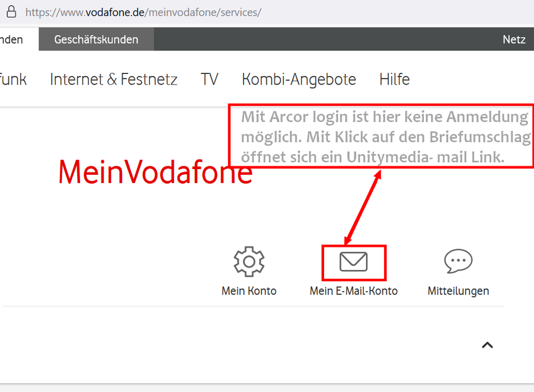Click the Mein Konto text label
This screenshot has width=534, height=392.
coord(249,291)
